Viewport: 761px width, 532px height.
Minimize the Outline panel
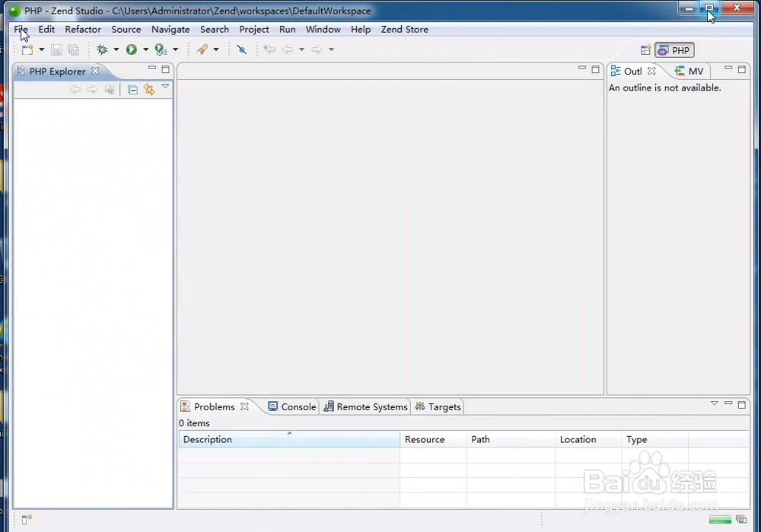click(728, 68)
